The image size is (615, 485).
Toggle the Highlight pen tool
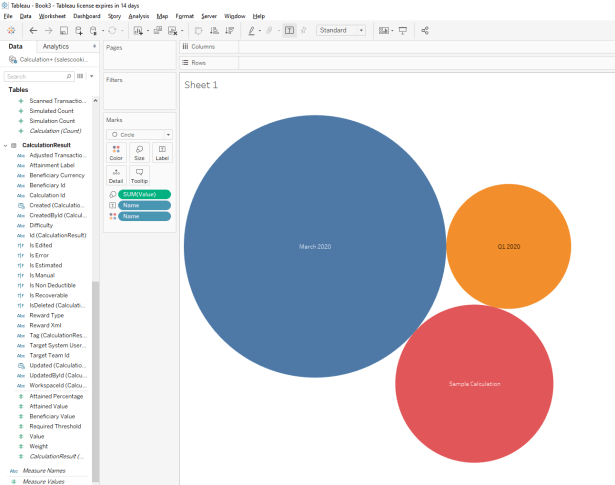(x=252, y=31)
